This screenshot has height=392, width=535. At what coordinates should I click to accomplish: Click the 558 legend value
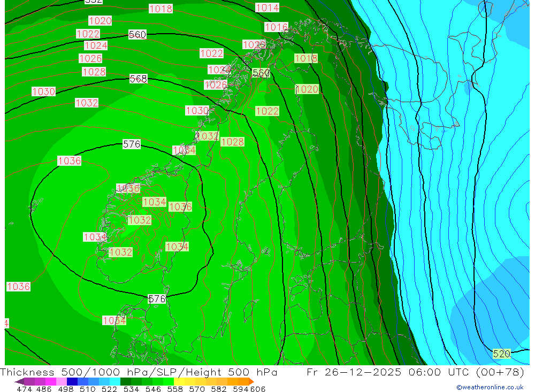point(175,389)
